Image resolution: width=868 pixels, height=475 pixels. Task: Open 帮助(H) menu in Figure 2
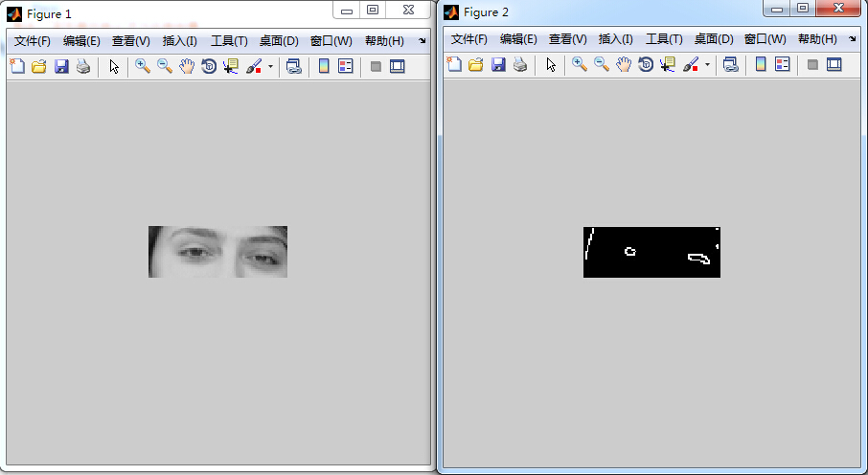(817, 38)
